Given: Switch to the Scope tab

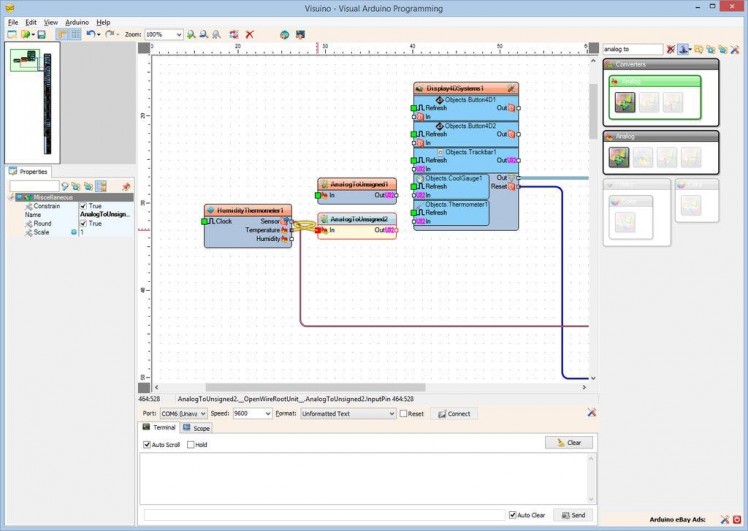Looking at the screenshot, I should tap(196, 428).
